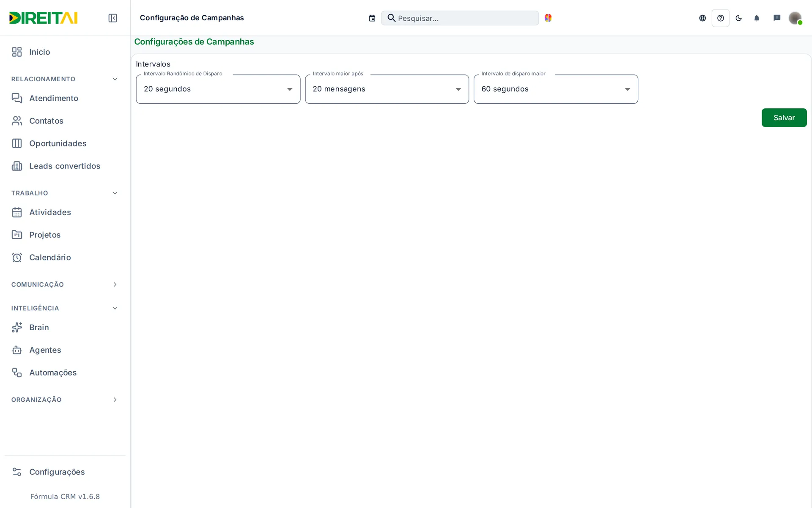This screenshot has height=508, width=812.
Task: Click the Configurações de Campanhas heading
Action: click(x=194, y=41)
